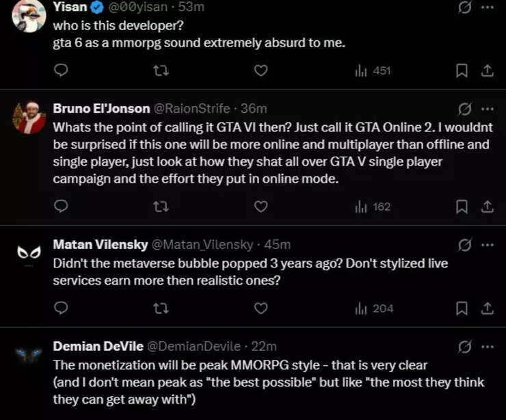Retweet Matan Vilensky's metaverse tweet

click(x=161, y=309)
